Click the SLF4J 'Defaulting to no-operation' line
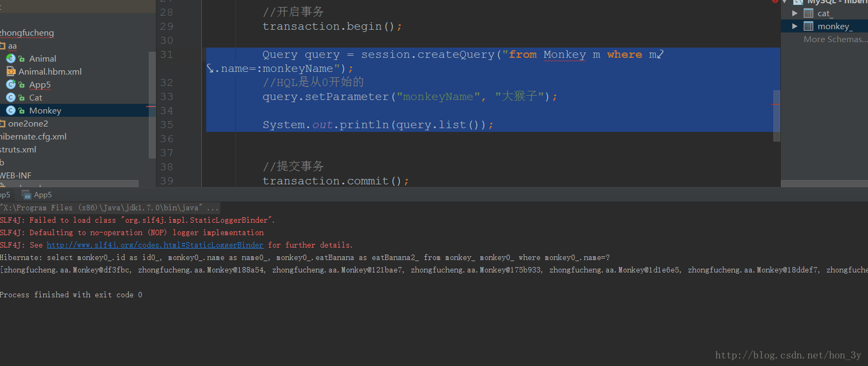Screen dimensions: 868x366 coord(132,232)
